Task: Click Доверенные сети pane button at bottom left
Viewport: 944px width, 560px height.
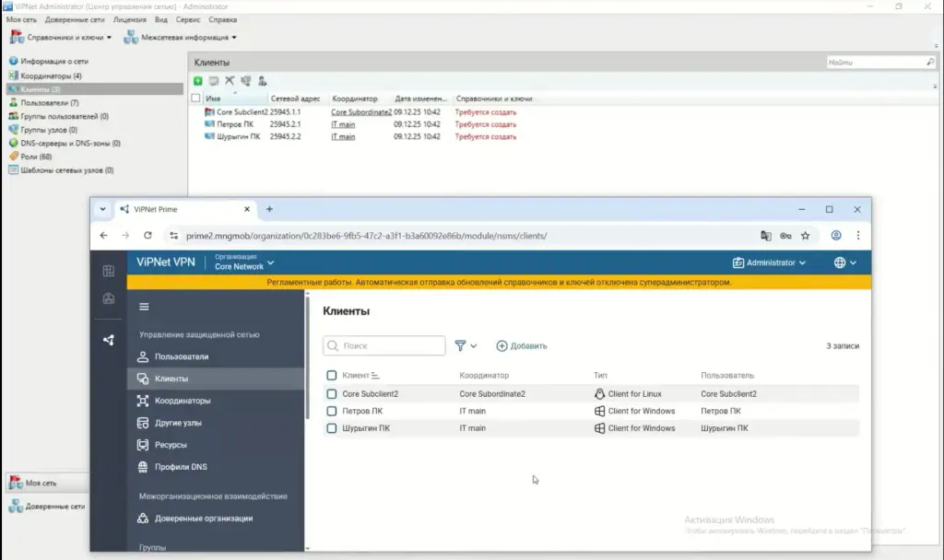Action: click(47, 507)
